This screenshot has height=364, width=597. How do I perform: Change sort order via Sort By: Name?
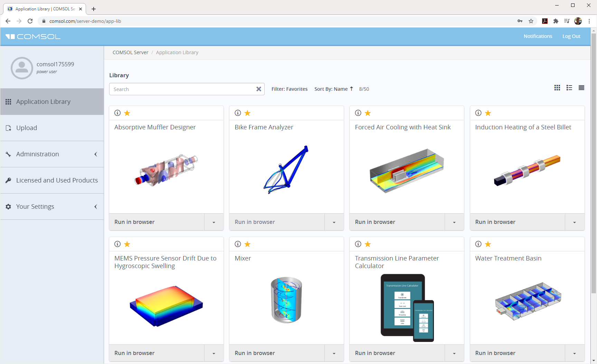coord(334,89)
